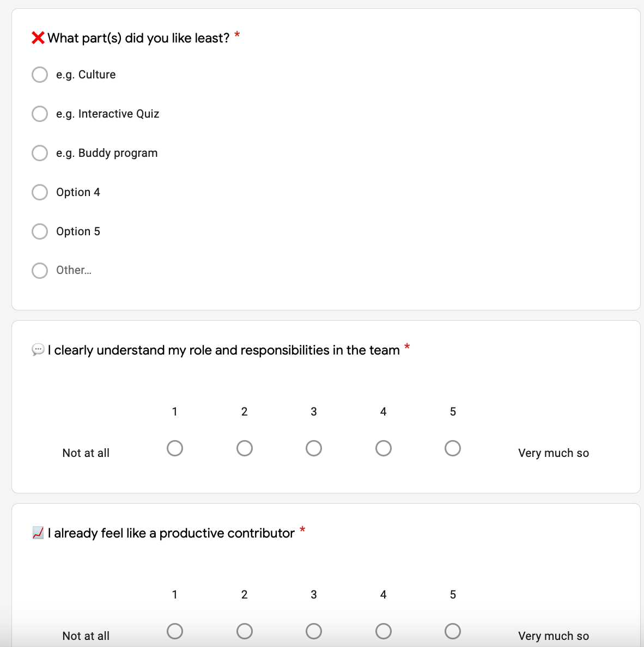
Task: Click the "Other…" text field label
Action: coord(74,271)
